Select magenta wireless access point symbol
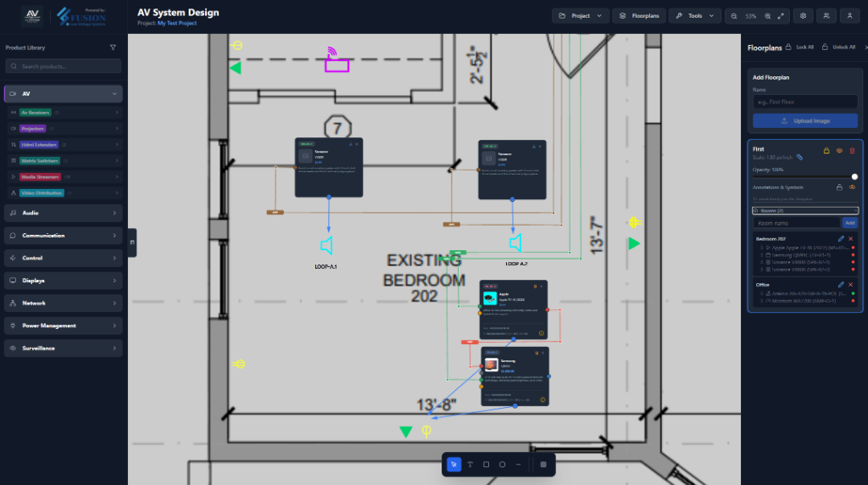This screenshot has width=868, height=485. pyautogui.click(x=337, y=60)
